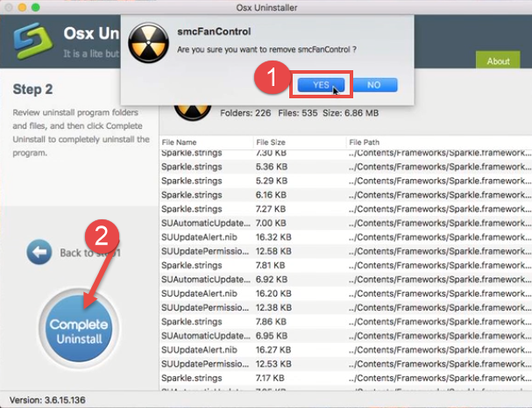Select the Sparkle.strings row sized 7.17 KB
Viewport: 532px width, 408px height.
[x=345, y=378]
